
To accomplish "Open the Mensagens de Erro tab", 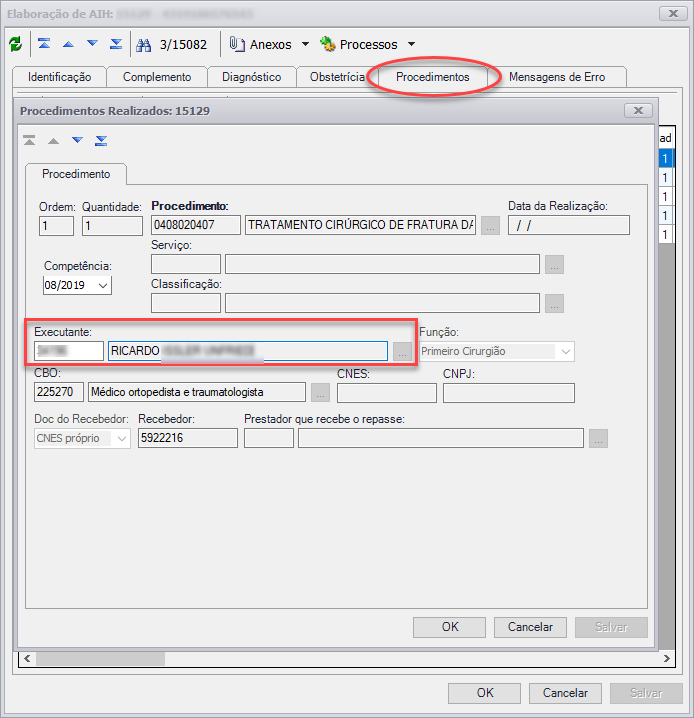I will click(557, 77).
